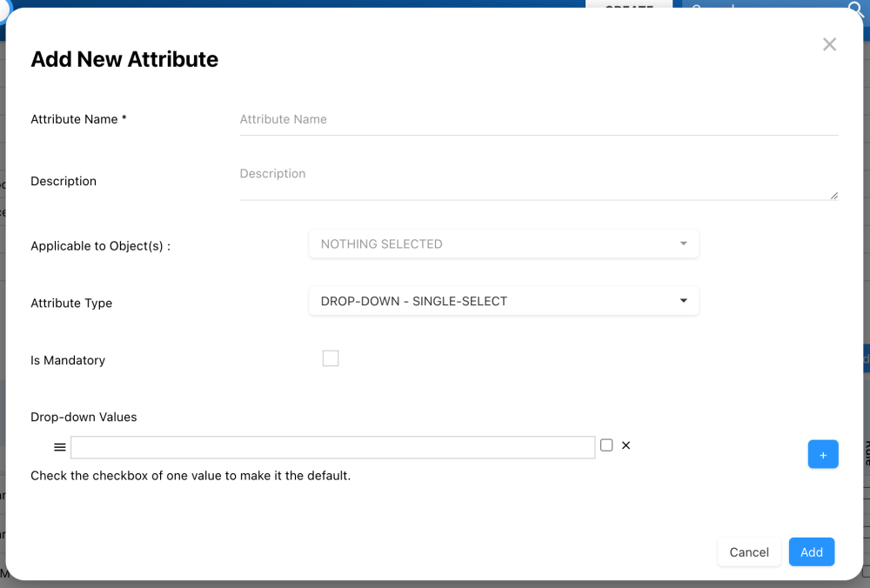Click the blue Add button
This screenshot has width=870, height=588.
[811, 552]
